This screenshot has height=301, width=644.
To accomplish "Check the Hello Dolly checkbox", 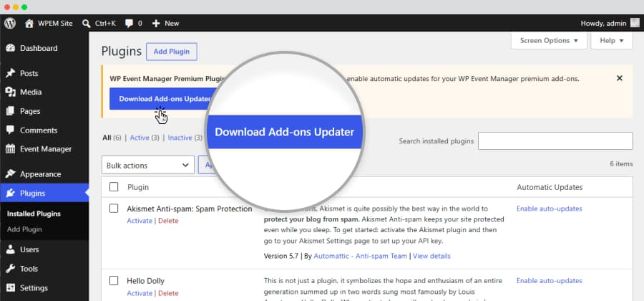I will [114, 281].
